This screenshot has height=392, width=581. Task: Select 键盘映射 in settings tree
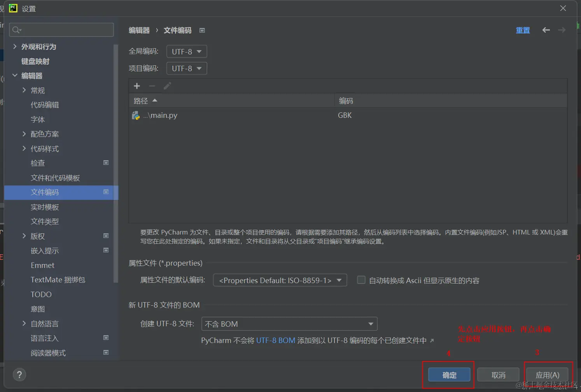pyautogui.click(x=35, y=61)
